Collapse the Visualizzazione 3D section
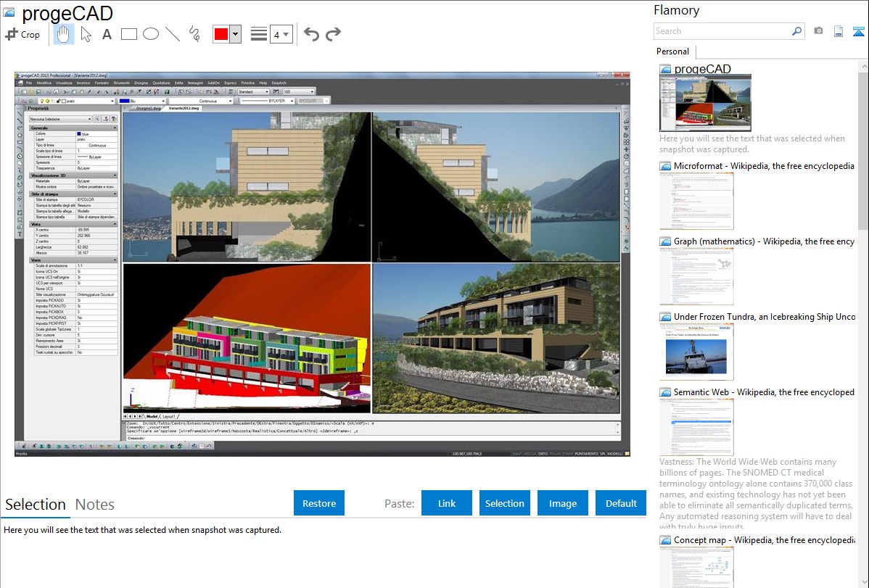 [115, 175]
